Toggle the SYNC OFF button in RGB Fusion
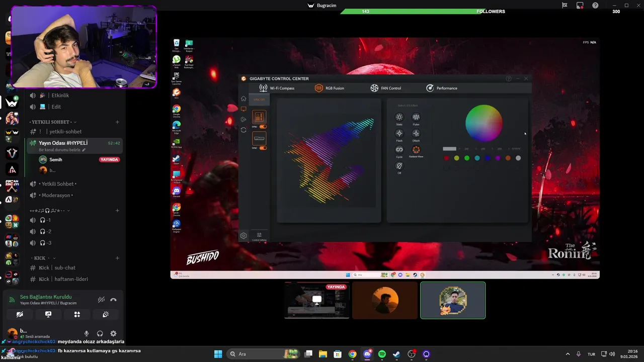 (259, 100)
